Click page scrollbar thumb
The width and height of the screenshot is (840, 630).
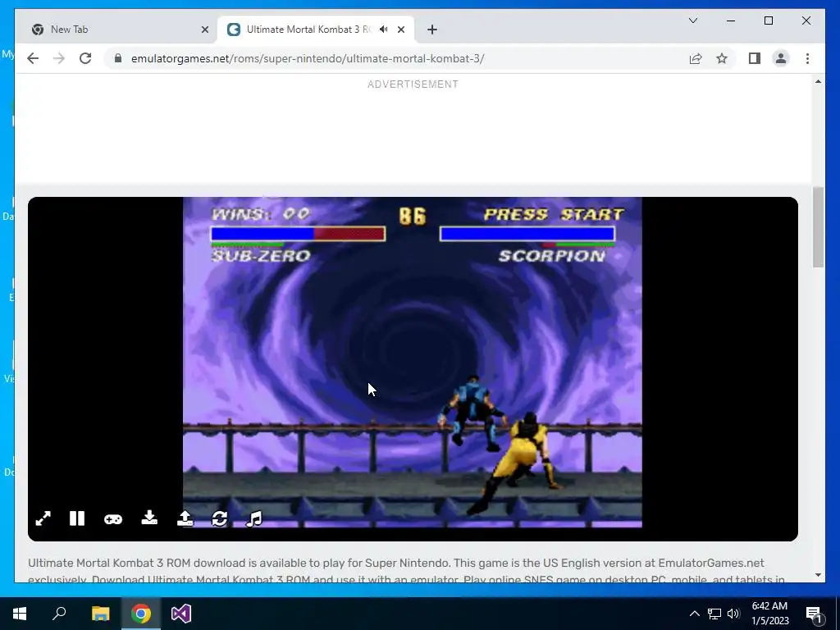pos(818,227)
